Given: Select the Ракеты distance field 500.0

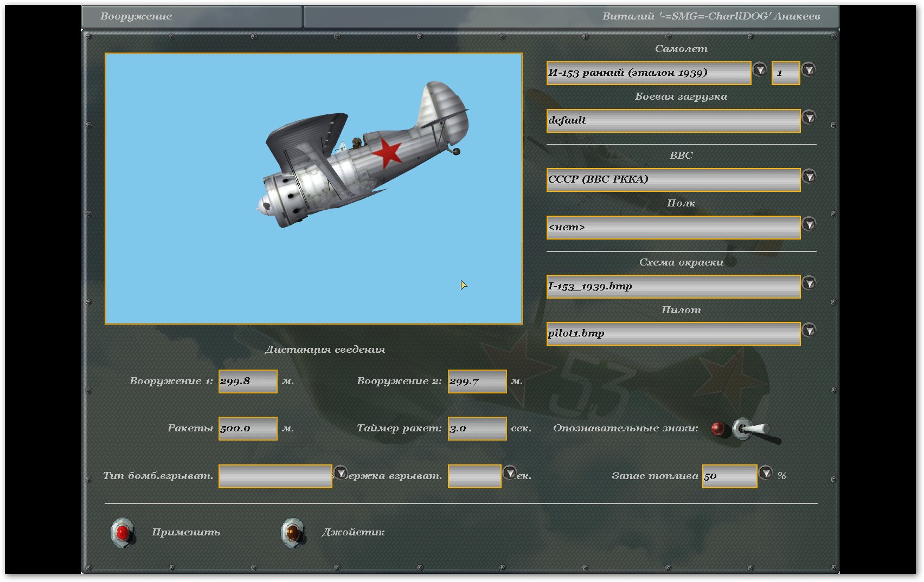Looking at the screenshot, I should [248, 429].
